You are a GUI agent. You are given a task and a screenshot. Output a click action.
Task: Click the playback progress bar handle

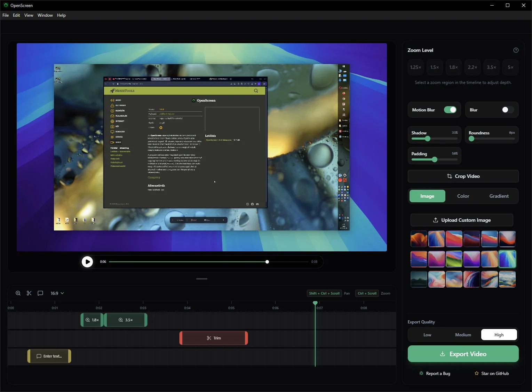(267, 261)
